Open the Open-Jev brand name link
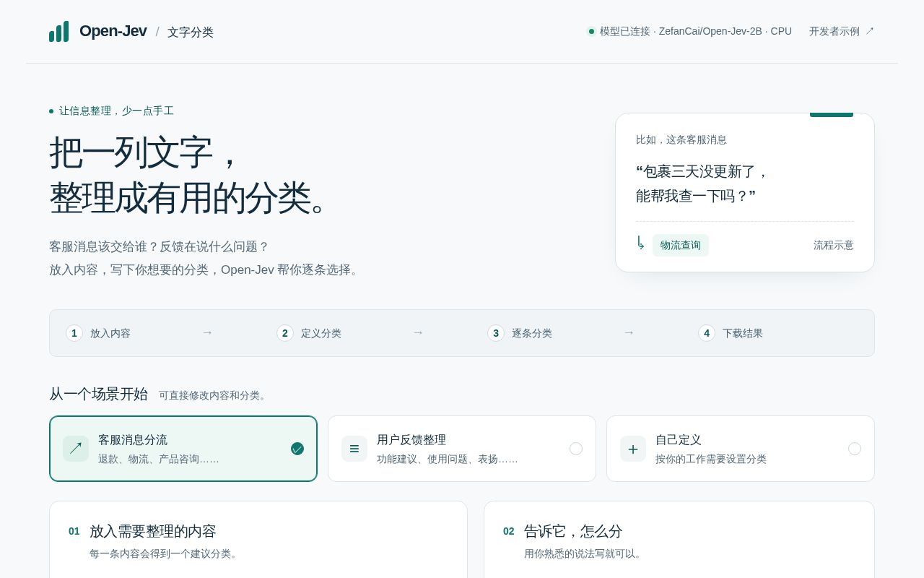This screenshot has height=578, width=924. 113,31
